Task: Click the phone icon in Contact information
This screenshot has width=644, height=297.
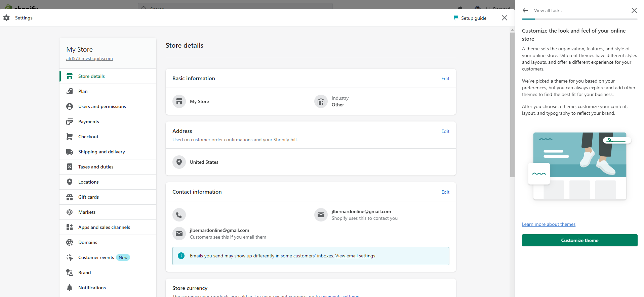Action: click(179, 215)
